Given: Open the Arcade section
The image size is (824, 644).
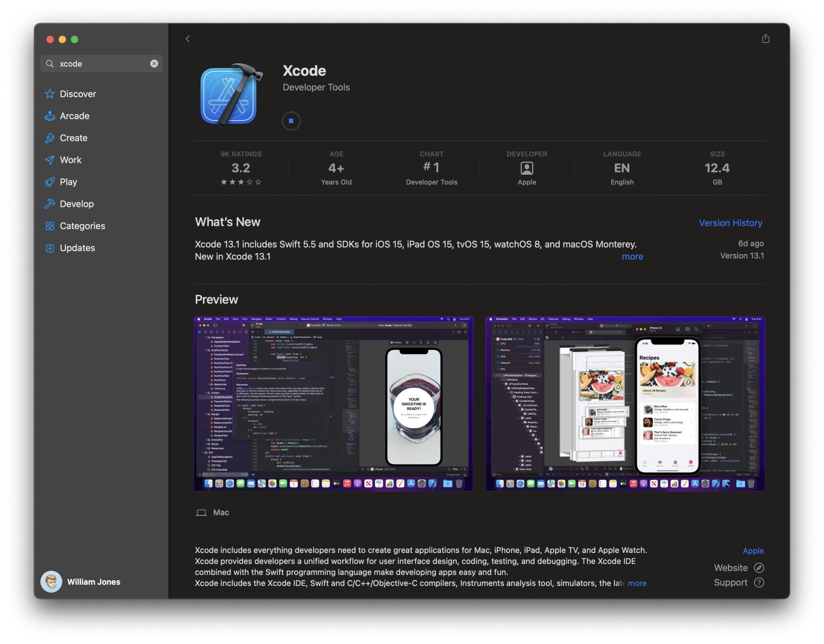Looking at the screenshot, I should (x=74, y=116).
